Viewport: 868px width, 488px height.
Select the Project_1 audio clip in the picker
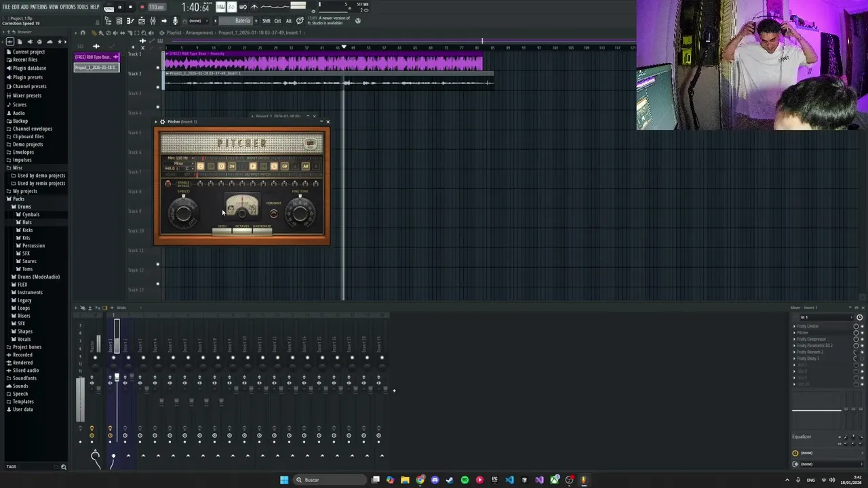pos(96,67)
